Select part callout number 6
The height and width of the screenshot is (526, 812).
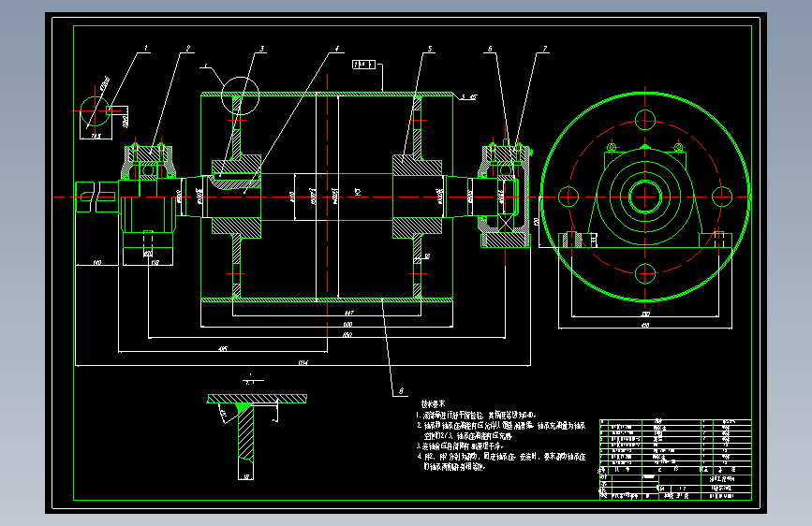(x=490, y=49)
